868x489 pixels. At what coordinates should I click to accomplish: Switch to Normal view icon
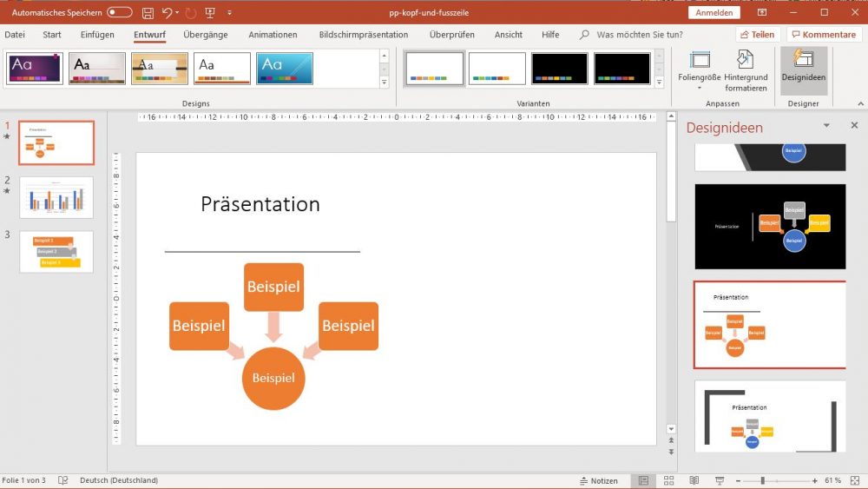click(643, 480)
